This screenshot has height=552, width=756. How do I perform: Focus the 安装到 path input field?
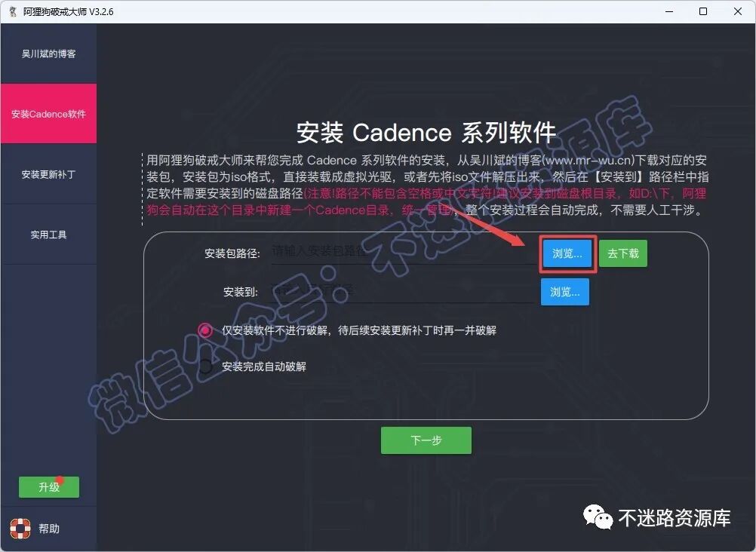tap(403, 290)
